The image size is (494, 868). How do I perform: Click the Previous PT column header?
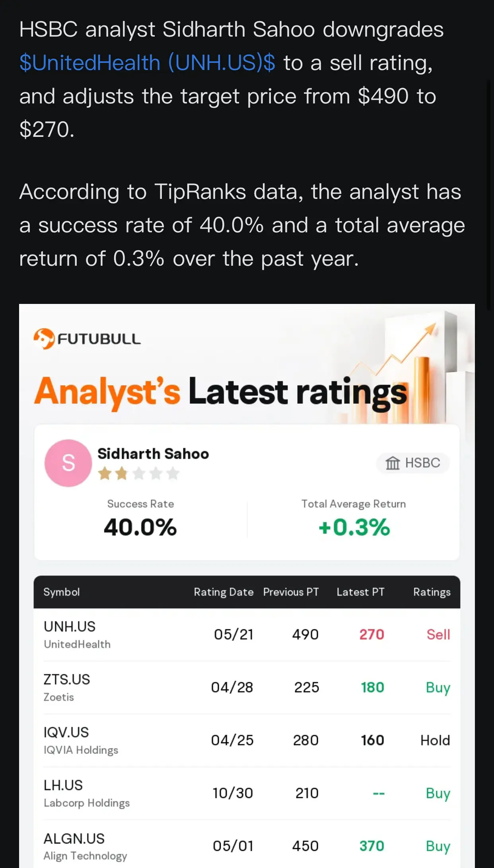[x=291, y=592]
